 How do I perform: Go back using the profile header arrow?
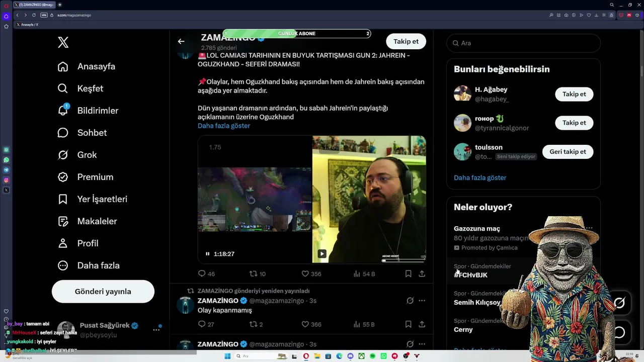(181, 42)
